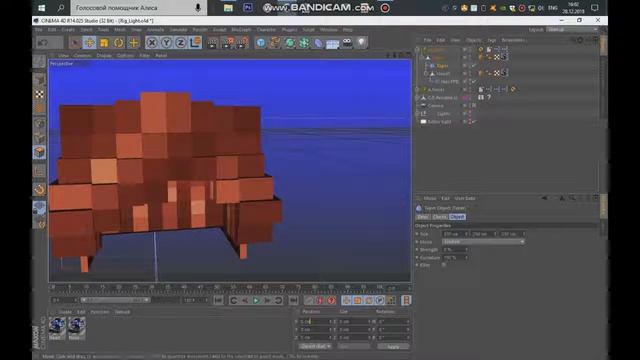Open the Photoshop icon in Windows taskbar
The height and width of the screenshot is (360, 640).
click(247, 8)
